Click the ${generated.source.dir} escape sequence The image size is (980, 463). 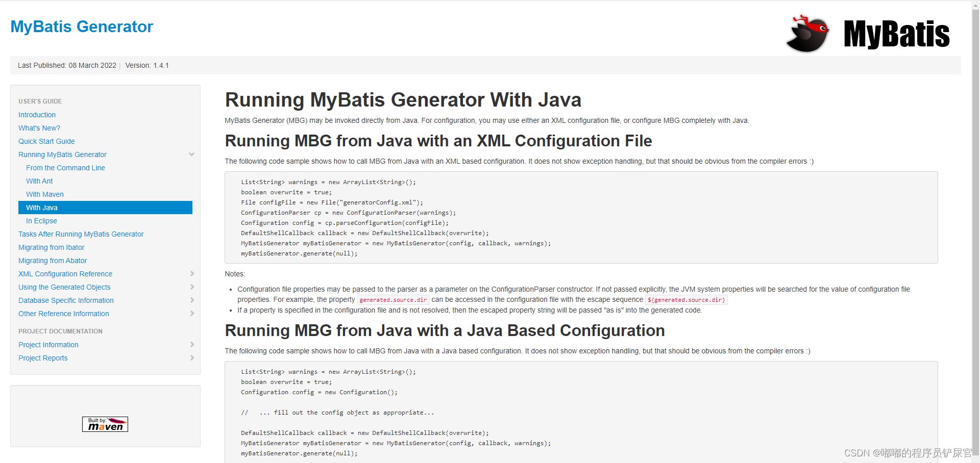pos(686,300)
